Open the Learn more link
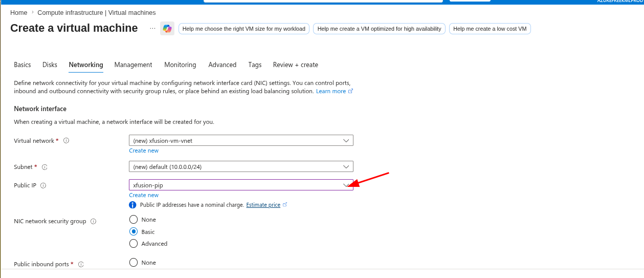Screen dimensions: 644x278 point(331,91)
